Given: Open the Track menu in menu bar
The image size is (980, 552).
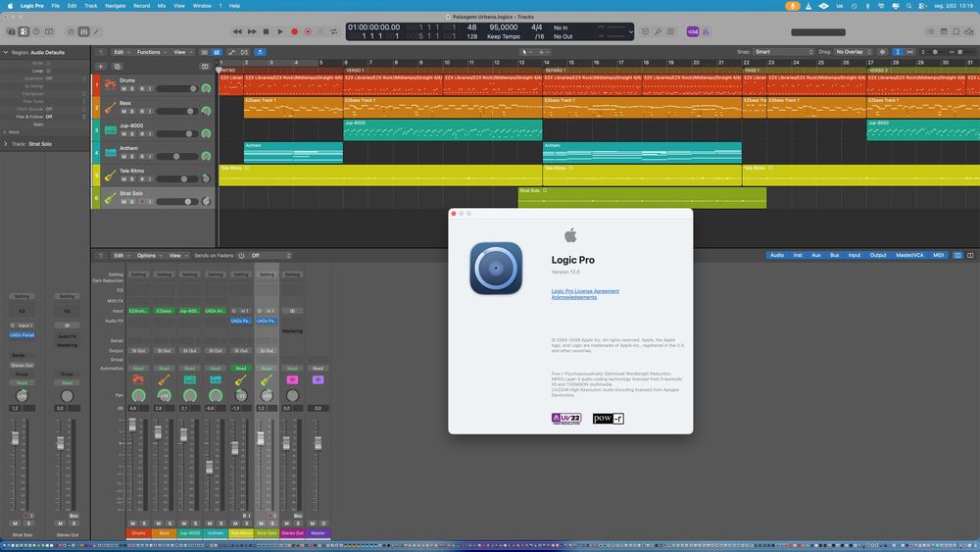Looking at the screenshot, I should coord(90,6).
